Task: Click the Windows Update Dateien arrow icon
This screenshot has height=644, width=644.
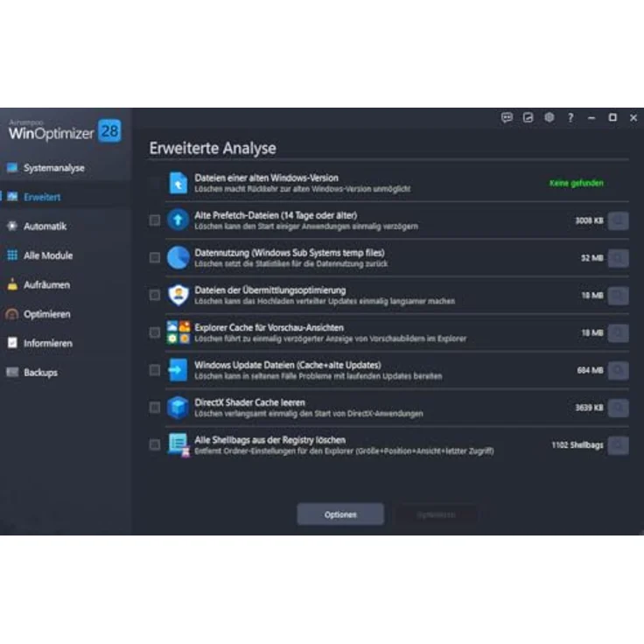Action: tap(178, 370)
